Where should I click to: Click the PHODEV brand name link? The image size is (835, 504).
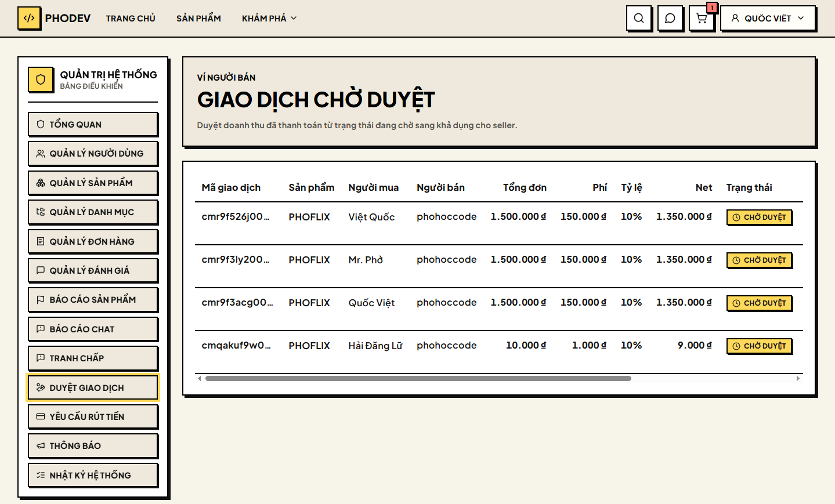(x=68, y=19)
